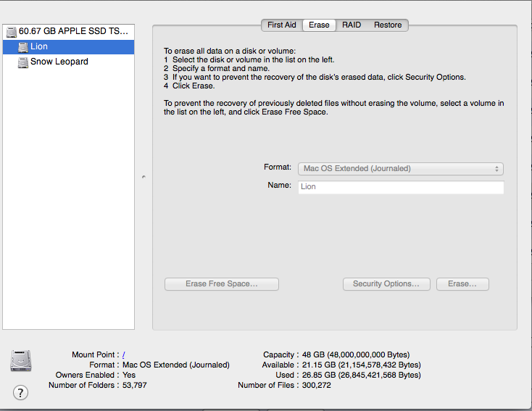This screenshot has height=411, width=532.
Task: Click the bottom Format value Mac OS Extended (Journaled)
Action: [x=175, y=365]
